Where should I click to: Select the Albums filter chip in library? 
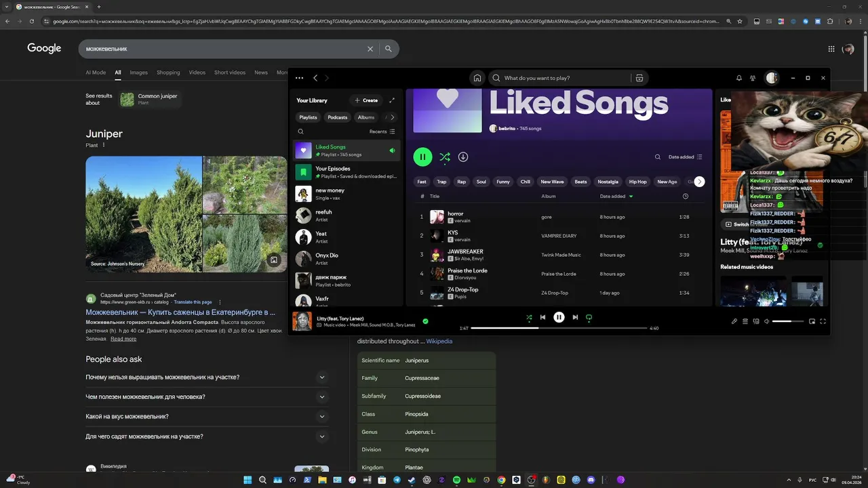pyautogui.click(x=366, y=117)
